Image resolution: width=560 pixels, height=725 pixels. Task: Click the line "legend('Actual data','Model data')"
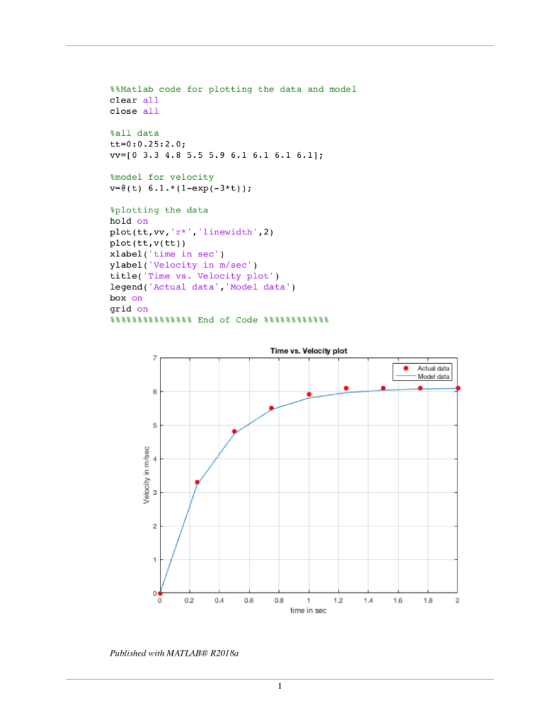pyautogui.click(x=203, y=287)
